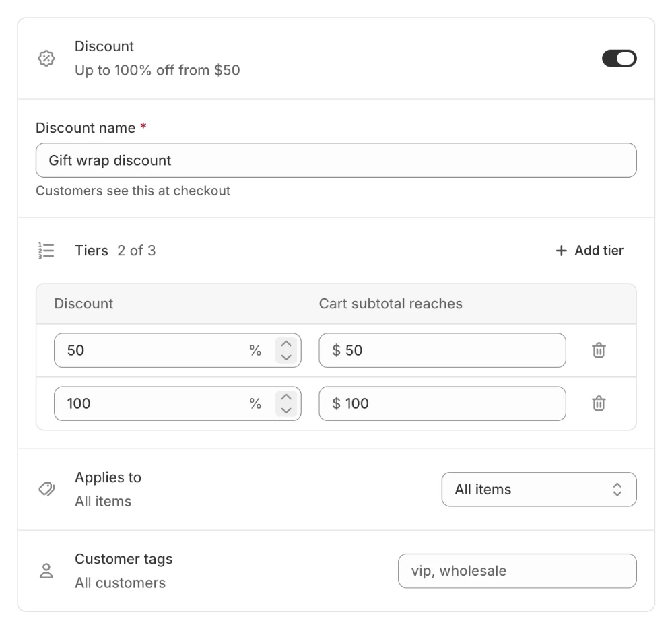Decrease the 50 percent discount value
The image size is (672, 629).
click(286, 357)
